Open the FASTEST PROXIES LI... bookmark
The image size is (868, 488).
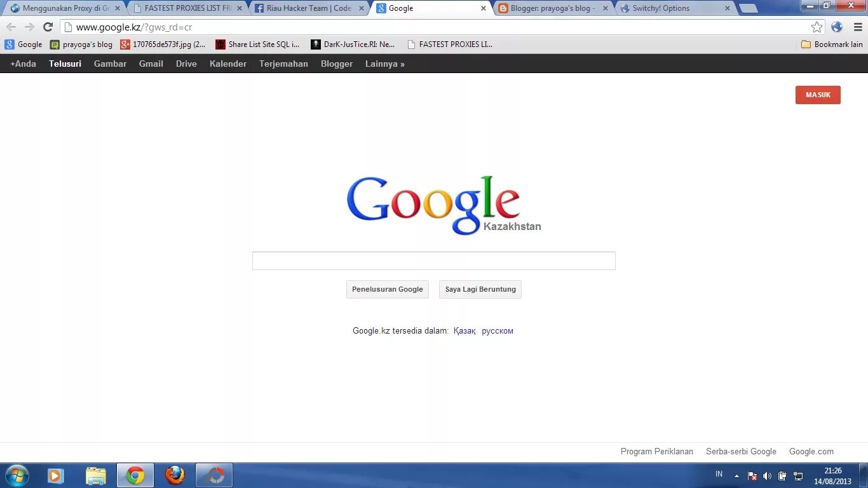pos(450,44)
